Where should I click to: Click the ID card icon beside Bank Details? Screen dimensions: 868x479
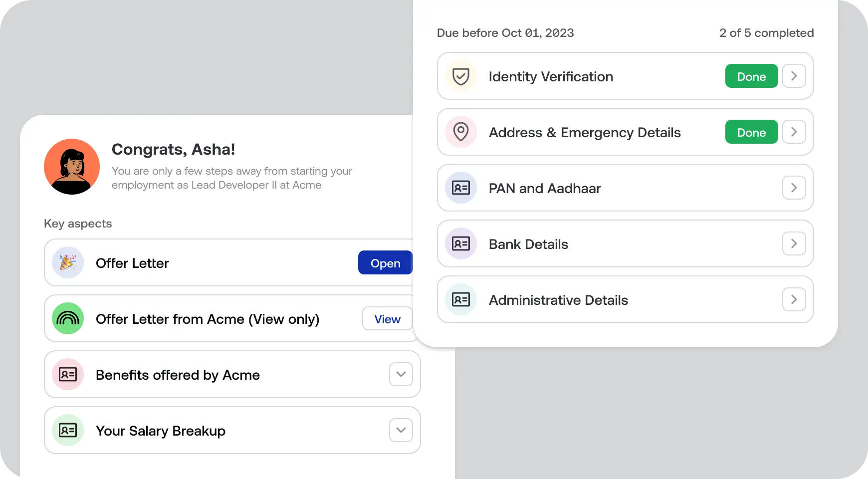click(460, 244)
